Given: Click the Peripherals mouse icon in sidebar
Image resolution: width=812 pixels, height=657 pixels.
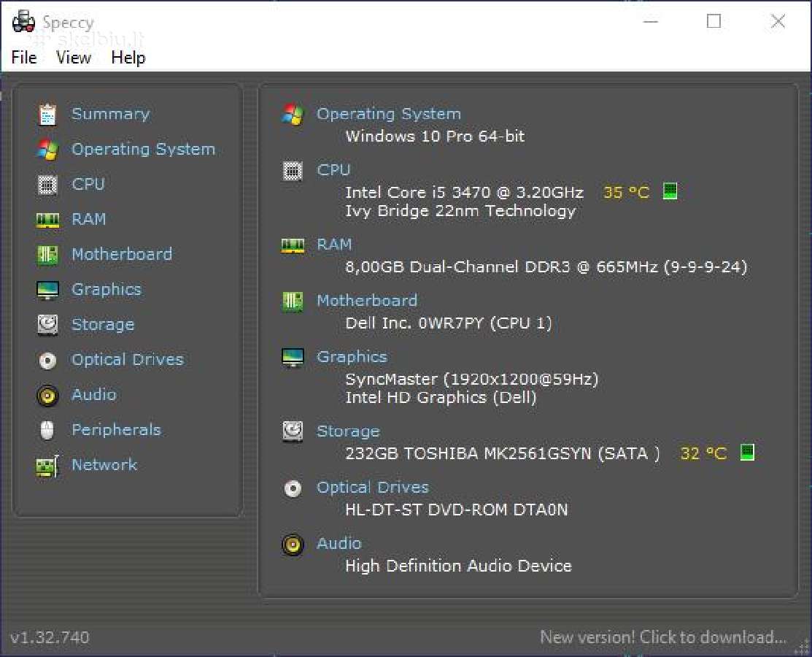Looking at the screenshot, I should (47, 430).
